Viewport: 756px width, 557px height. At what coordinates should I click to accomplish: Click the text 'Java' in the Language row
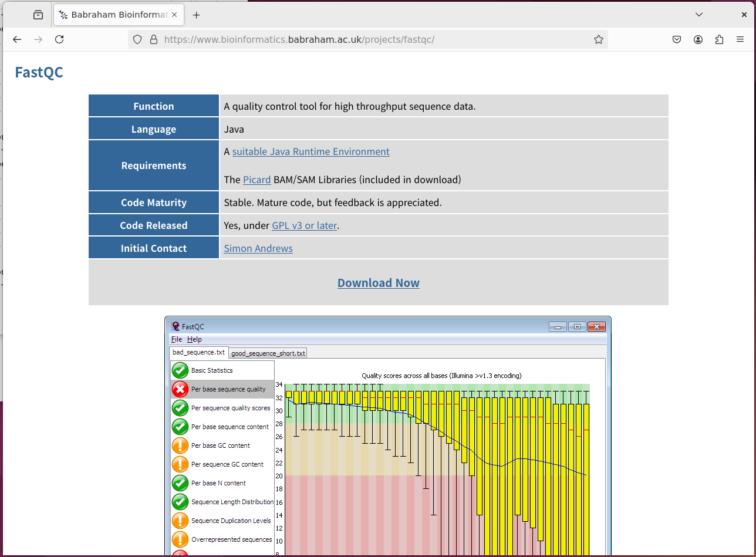(234, 129)
